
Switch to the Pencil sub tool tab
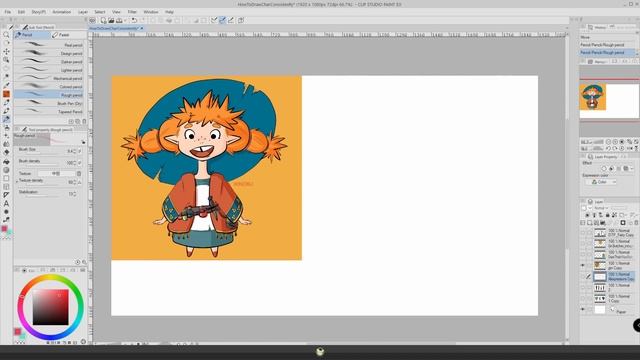pos(32,35)
